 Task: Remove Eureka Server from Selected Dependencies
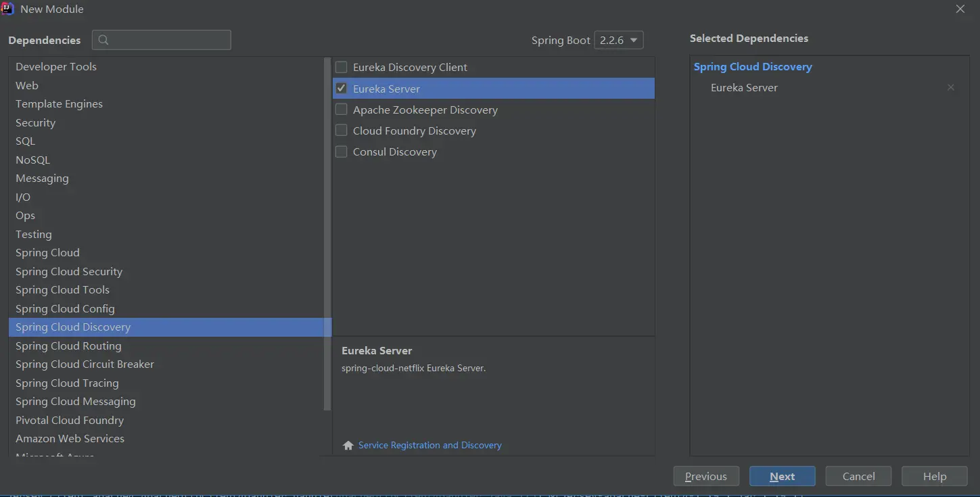951,87
